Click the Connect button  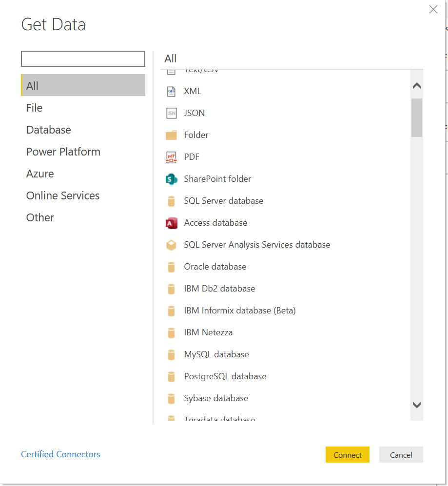(x=347, y=455)
